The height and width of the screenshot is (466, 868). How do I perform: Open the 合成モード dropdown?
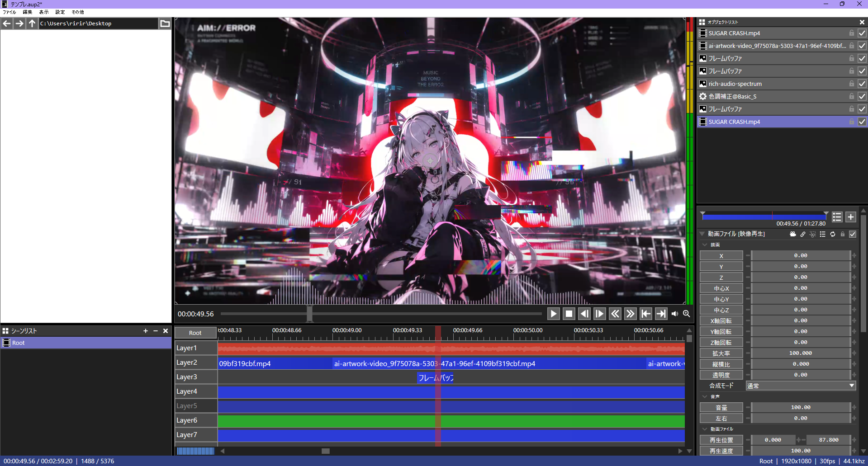coord(801,386)
